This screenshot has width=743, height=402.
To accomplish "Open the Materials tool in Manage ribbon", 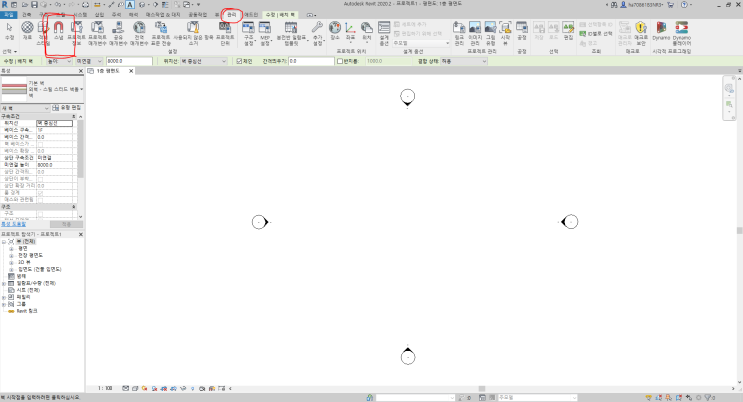I will pyautogui.click(x=27, y=31).
